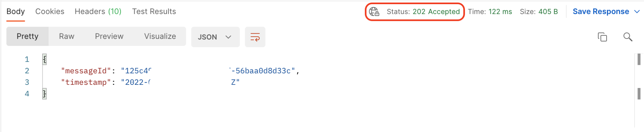
Task: Open the Headers (10) tab
Action: [x=98, y=12]
